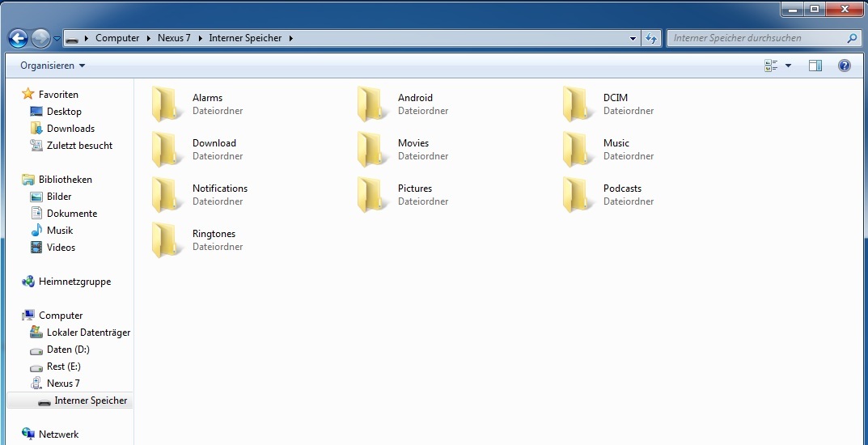Click the Heimnetzgruppe icon
The image size is (868, 445).
[28, 282]
